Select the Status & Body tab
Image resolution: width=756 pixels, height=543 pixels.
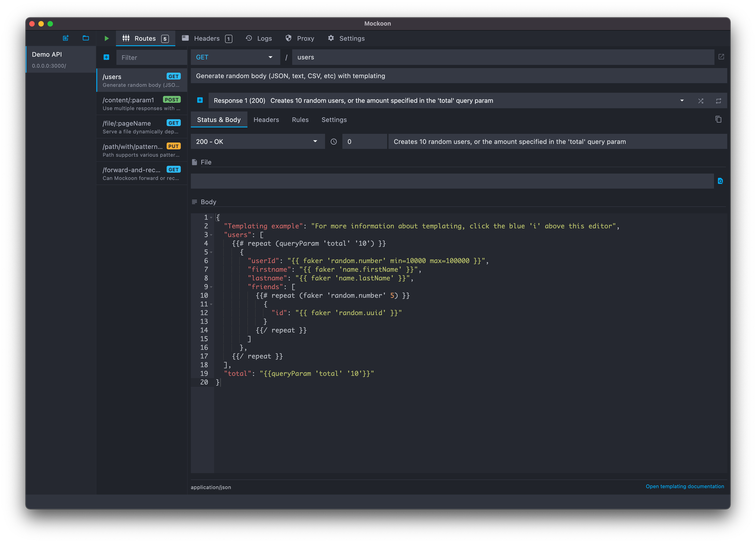219,120
